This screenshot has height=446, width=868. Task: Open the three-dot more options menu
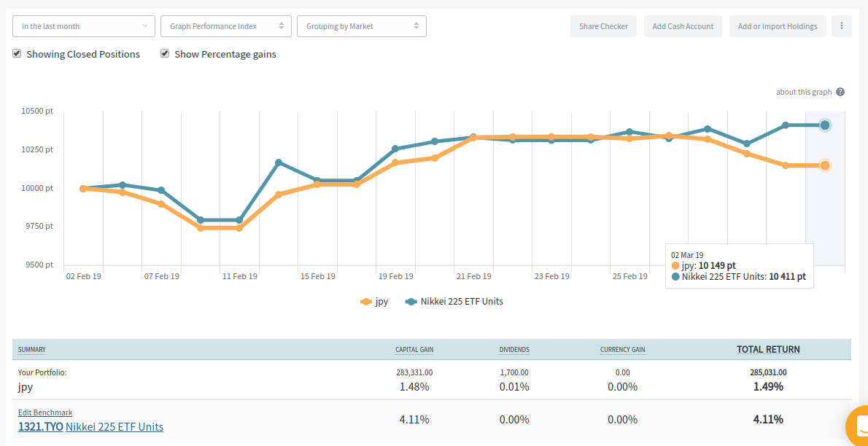pos(841,26)
